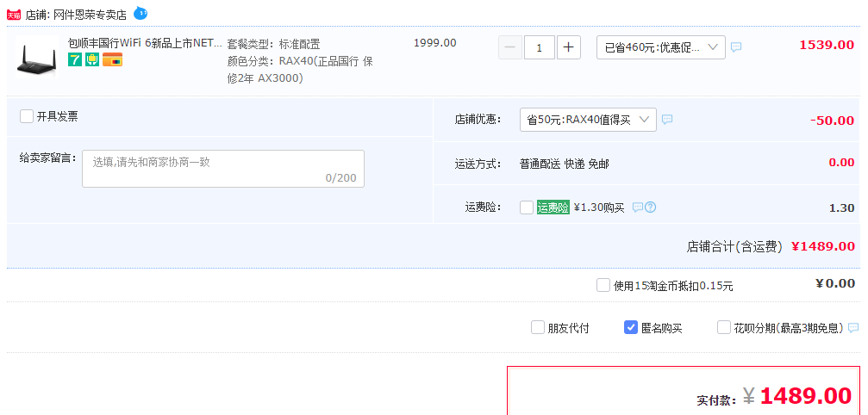This screenshot has width=868, height=415.
Task: Click the 给卖家留言 message text box
Action: (223, 169)
